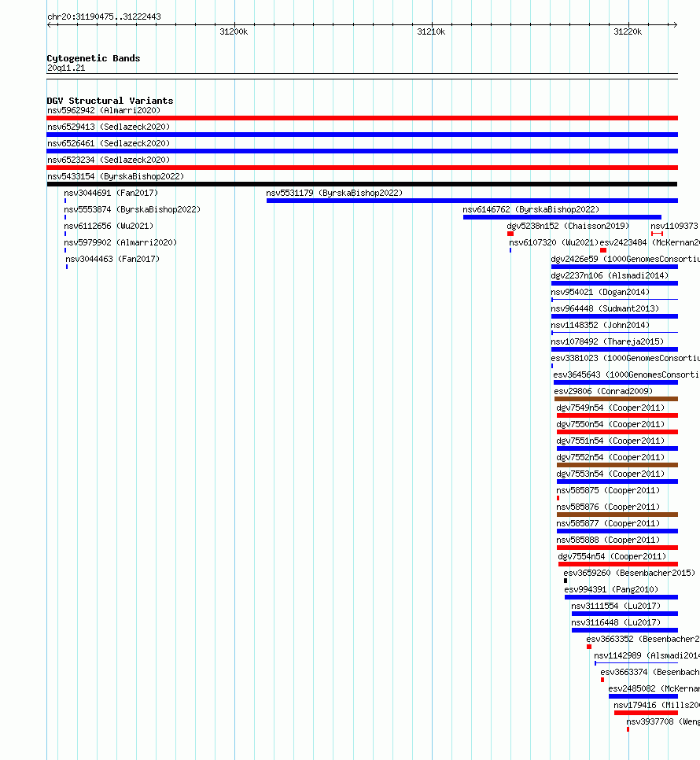Viewport: 700px width, 760px height.
Task: Click the 31220k ruler tick label
Action: [628, 31]
